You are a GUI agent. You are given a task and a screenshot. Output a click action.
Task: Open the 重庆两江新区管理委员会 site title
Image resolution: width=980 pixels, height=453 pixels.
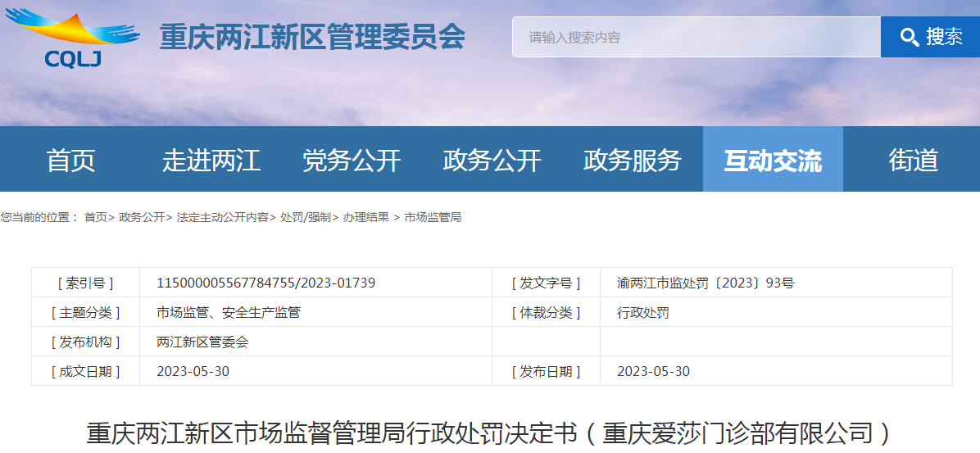point(312,38)
